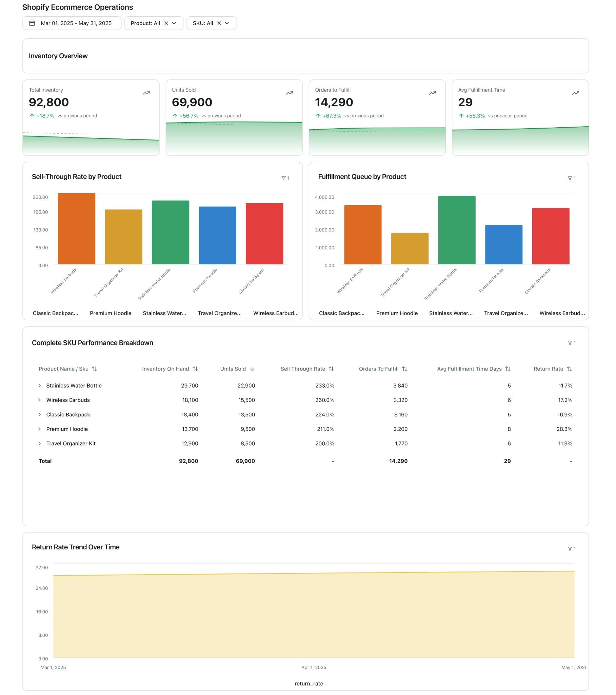616x695 pixels.
Task: Open filter icon on Return Rate Trend chart
Action: click(x=571, y=548)
